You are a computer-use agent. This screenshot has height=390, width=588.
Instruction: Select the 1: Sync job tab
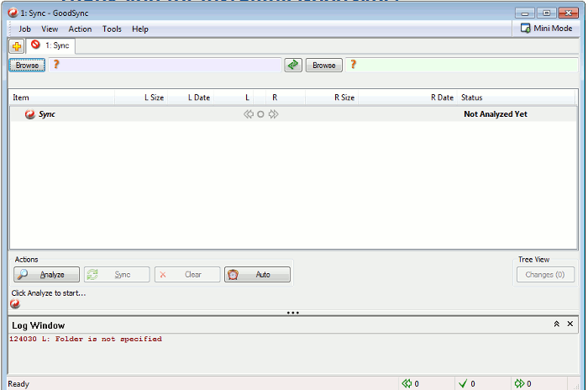(x=50, y=45)
